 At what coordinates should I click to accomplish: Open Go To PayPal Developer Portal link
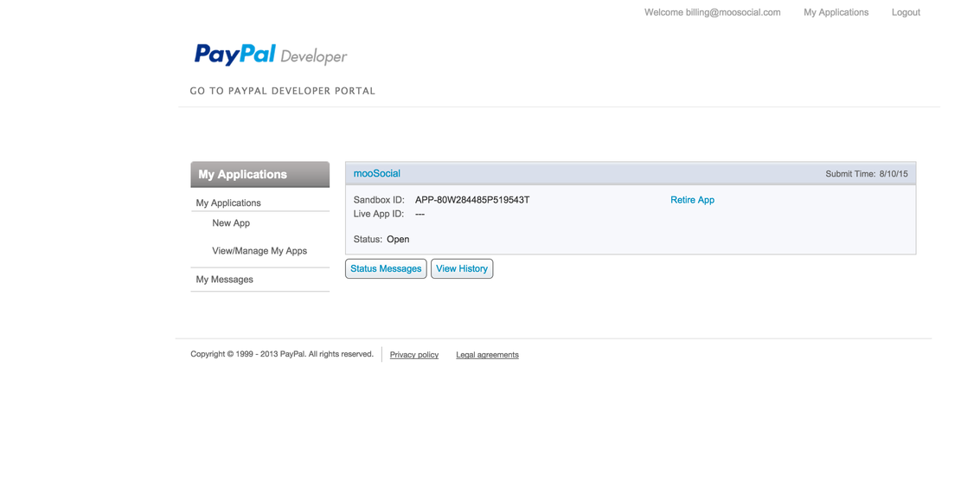click(x=283, y=91)
